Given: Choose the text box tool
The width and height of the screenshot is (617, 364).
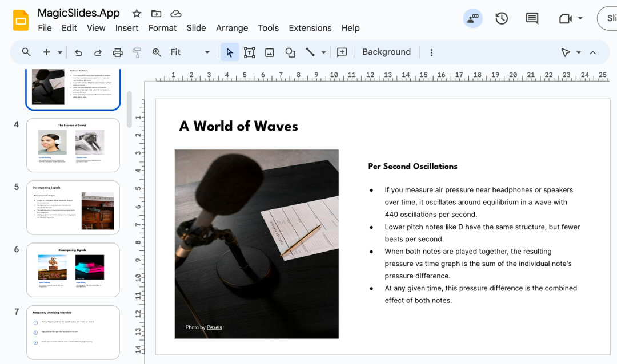Looking at the screenshot, I should (249, 52).
